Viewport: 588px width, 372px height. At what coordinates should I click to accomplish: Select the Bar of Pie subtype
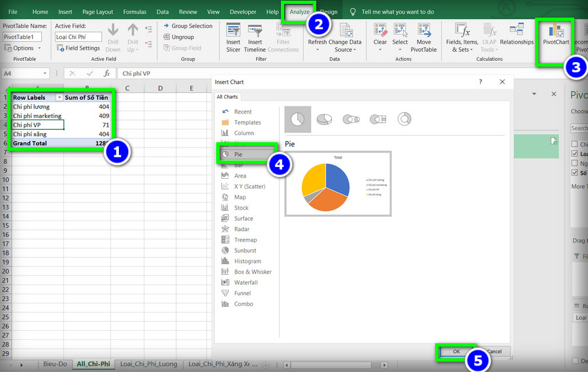pyautogui.click(x=378, y=119)
